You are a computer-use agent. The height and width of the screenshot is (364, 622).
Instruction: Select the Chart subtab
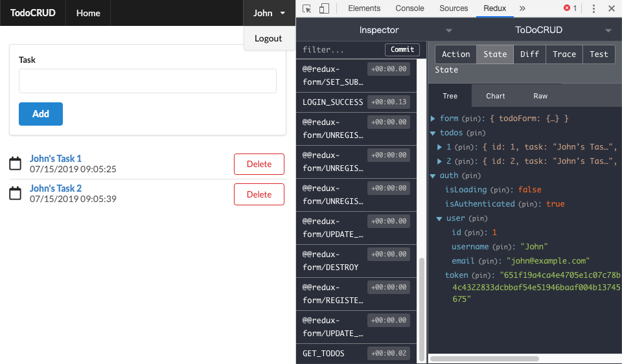pos(496,96)
